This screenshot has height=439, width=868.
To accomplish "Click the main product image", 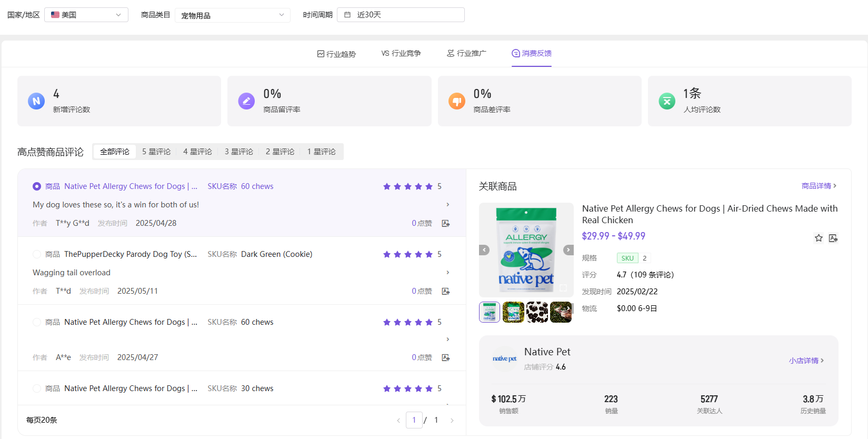I will [526, 250].
